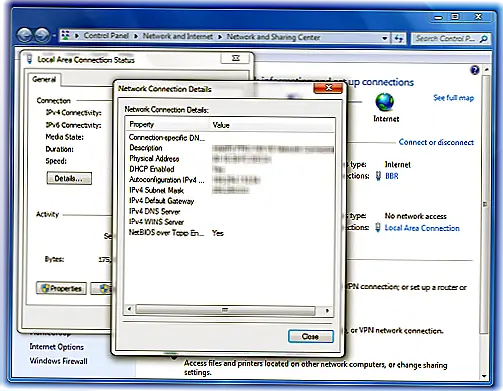
Task: Focus the Search Control Panel field
Action: pyautogui.click(x=451, y=39)
